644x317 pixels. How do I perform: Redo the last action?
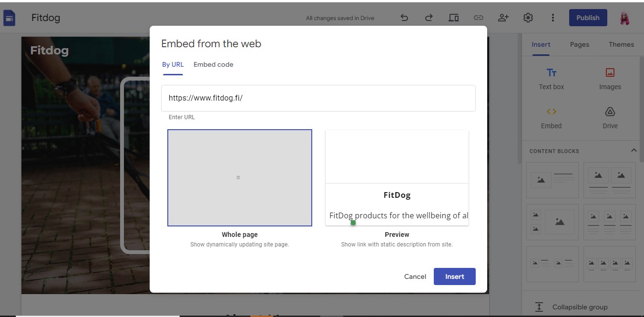pyautogui.click(x=429, y=18)
